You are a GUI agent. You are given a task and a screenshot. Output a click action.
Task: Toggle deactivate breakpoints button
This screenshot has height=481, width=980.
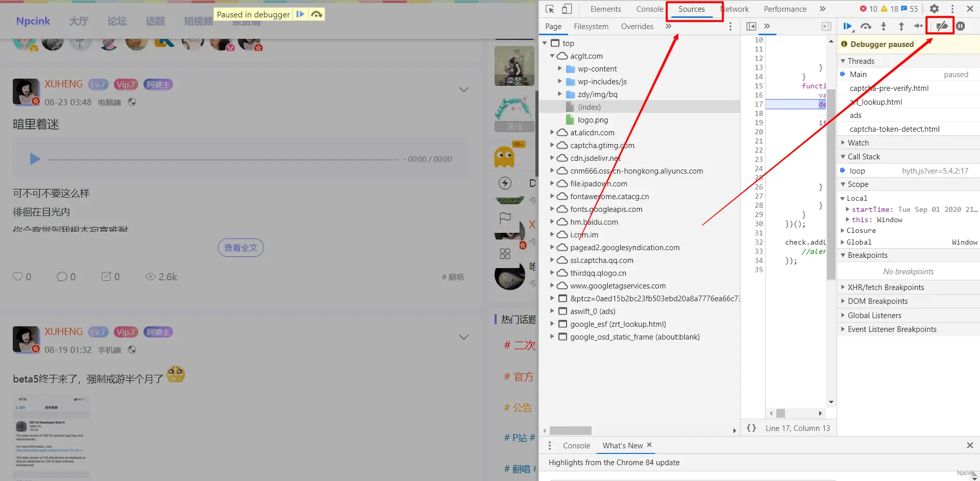[942, 27]
